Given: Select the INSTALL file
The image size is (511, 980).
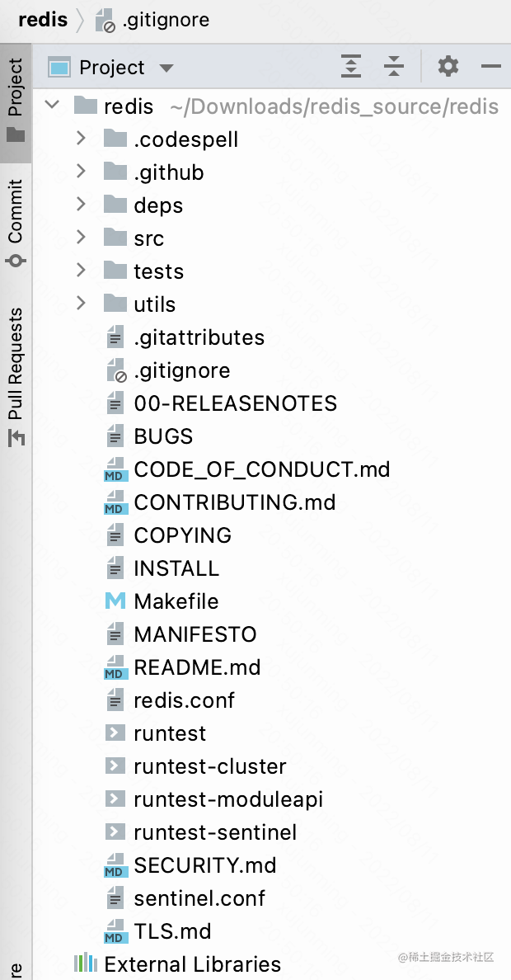Looking at the screenshot, I should point(176,568).
